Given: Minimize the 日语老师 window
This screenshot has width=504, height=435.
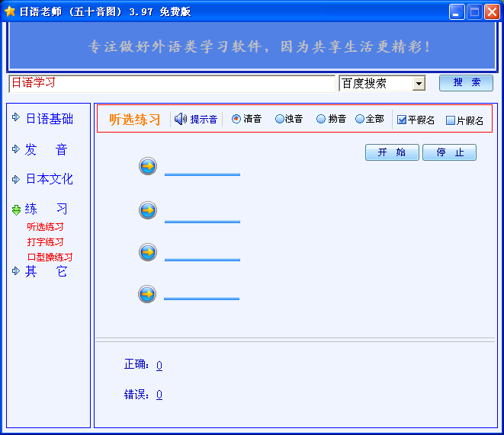Looking at the screenshot, I should coord(457,12).
